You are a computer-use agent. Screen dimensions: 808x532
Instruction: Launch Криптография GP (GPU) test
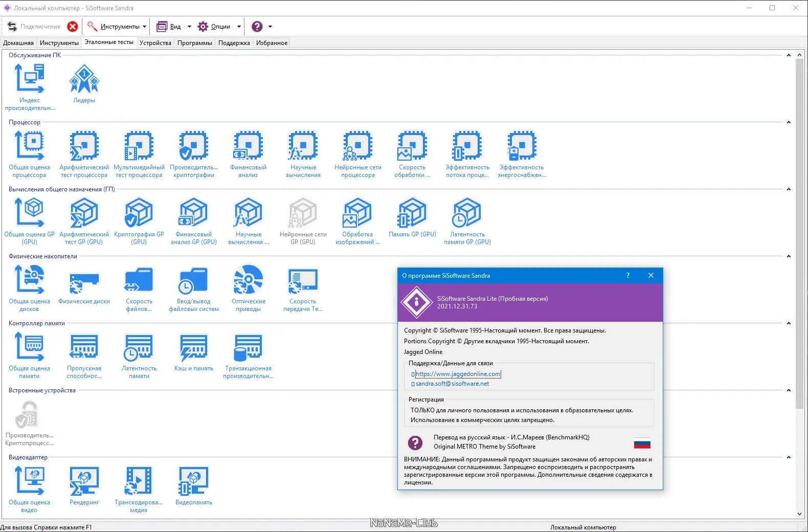click(x=139, y=221)
